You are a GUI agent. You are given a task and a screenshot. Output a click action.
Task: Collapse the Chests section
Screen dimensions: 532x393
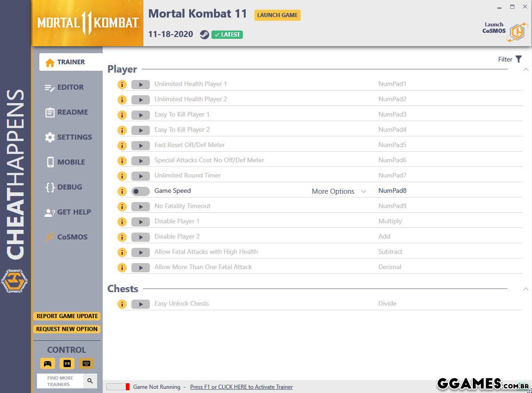pyautogui.click(x=526, y=289)
